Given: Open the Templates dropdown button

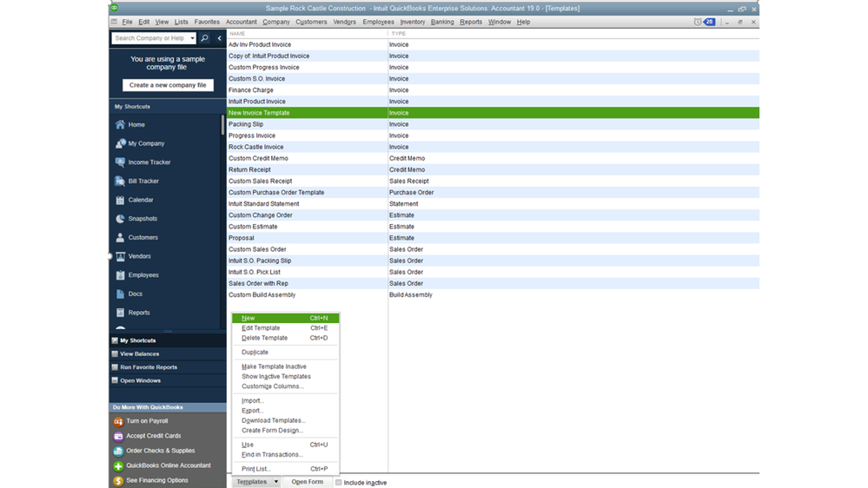Looking at the screenshot, I should click(255, 482).
